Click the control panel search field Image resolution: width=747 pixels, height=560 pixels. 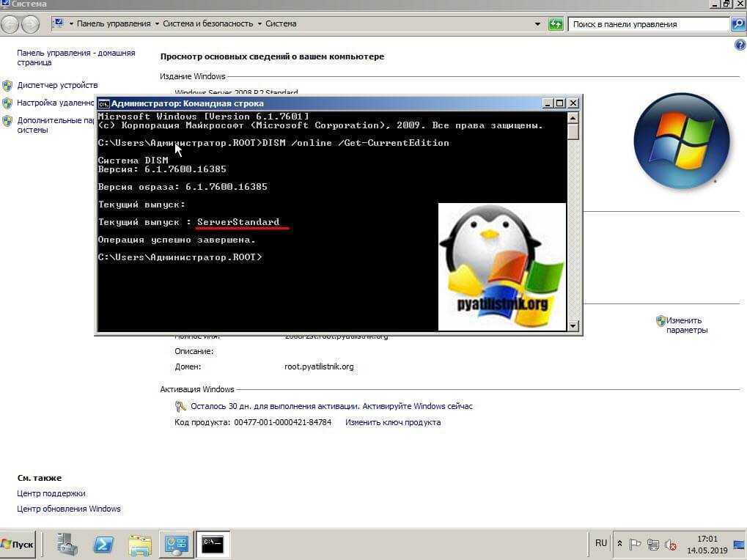pyautogui.click(x=648, y=24)
